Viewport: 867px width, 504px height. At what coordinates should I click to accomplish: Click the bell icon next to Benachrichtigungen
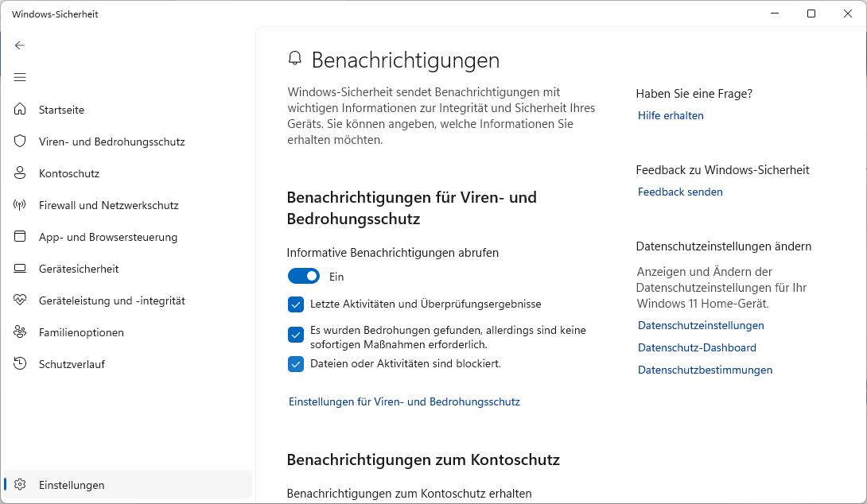click(295, 58)
